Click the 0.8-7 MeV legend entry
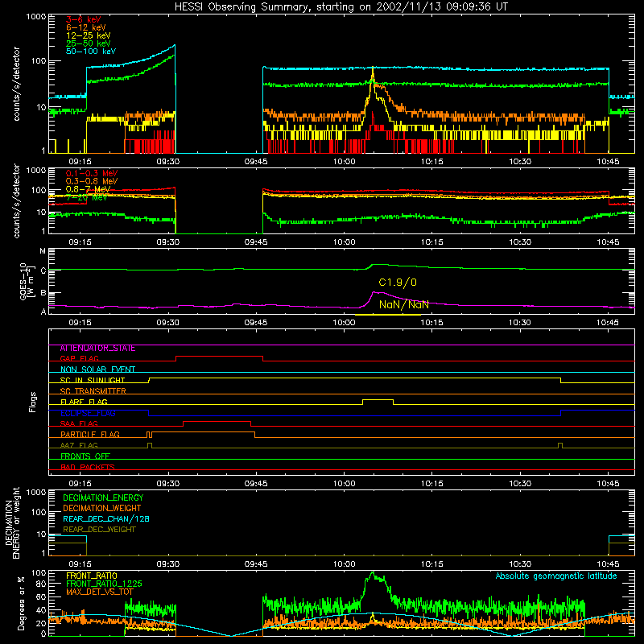 (88, 189)
